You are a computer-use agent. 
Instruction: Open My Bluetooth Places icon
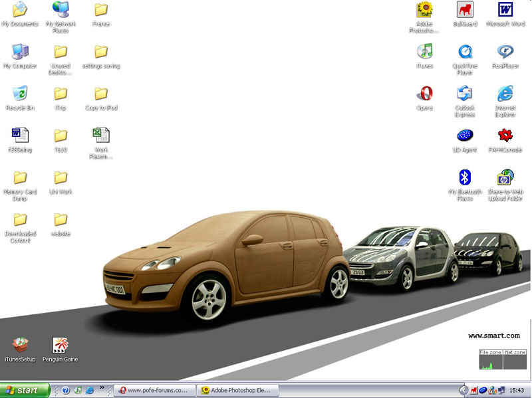465,177
